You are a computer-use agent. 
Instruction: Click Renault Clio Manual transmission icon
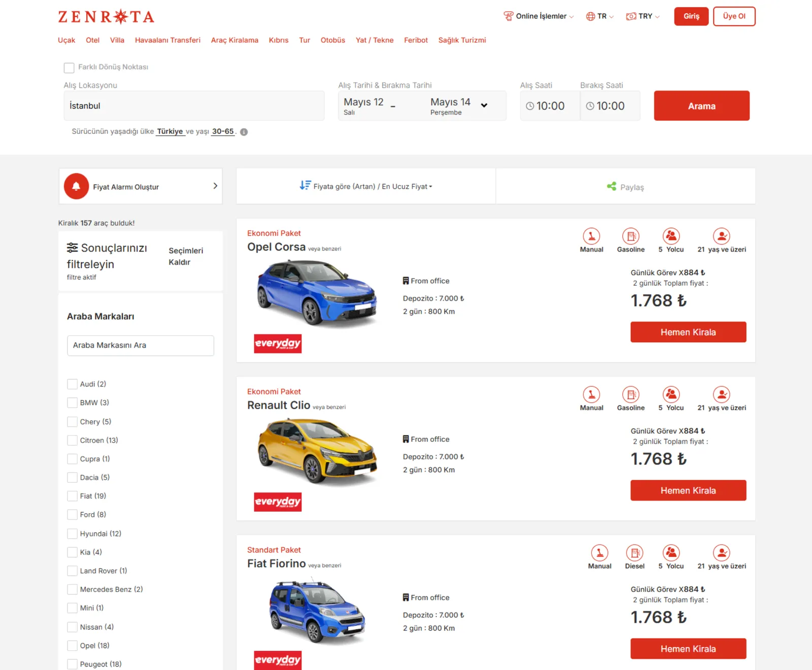click(591, 395)
